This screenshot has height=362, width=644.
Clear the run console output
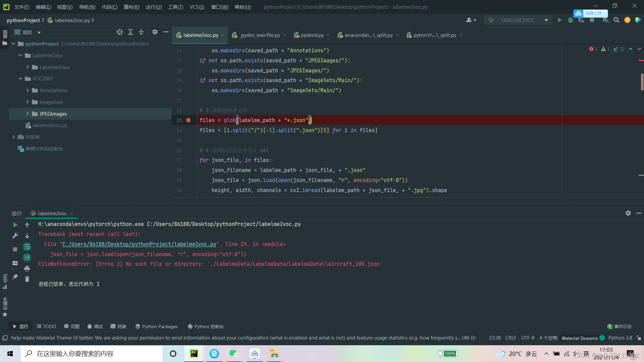(x=27, y=279)
